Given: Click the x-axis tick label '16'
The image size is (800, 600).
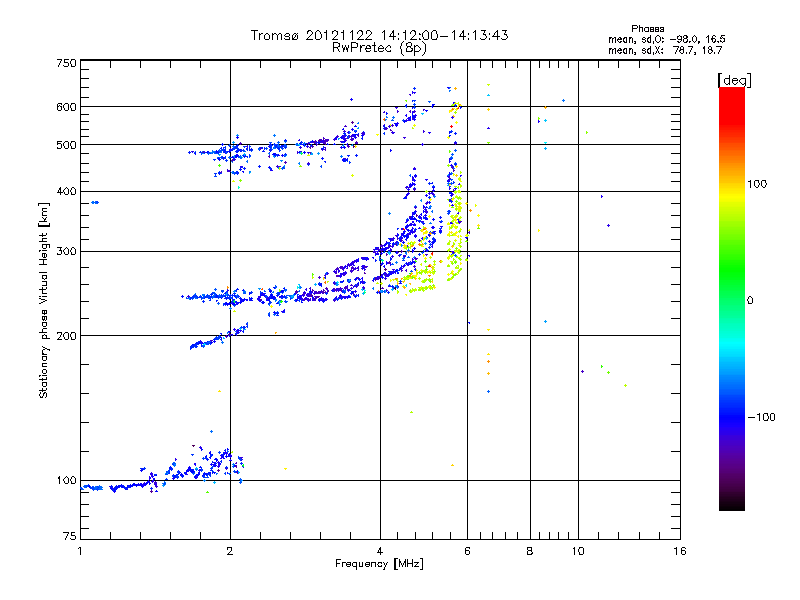Looking at the screenshot, I should [680, 551].
